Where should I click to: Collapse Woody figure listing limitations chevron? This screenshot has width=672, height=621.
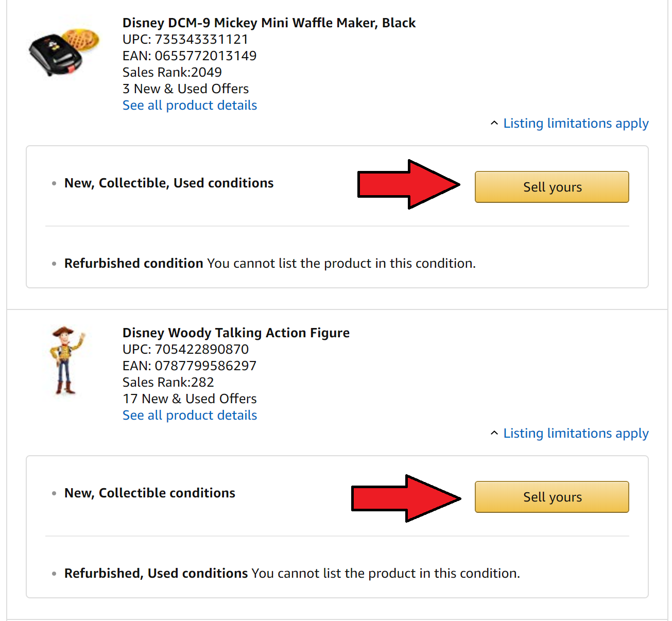pos(494,434)
